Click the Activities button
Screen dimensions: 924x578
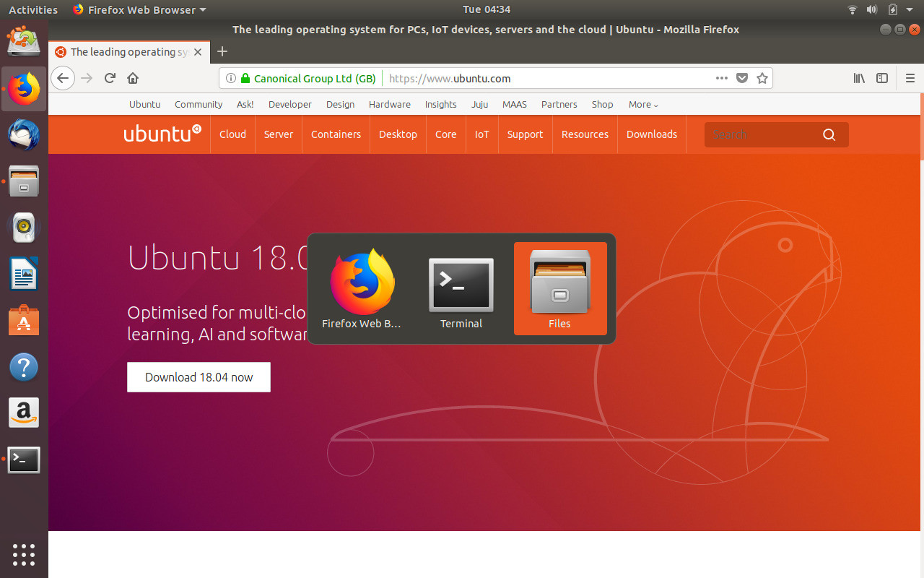point(33,9)
